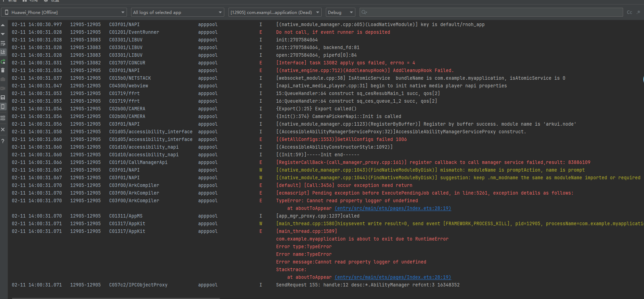Click the arrow of the process dropdown
The height and width of the screenshot is (299, 644).
[317, 13]
